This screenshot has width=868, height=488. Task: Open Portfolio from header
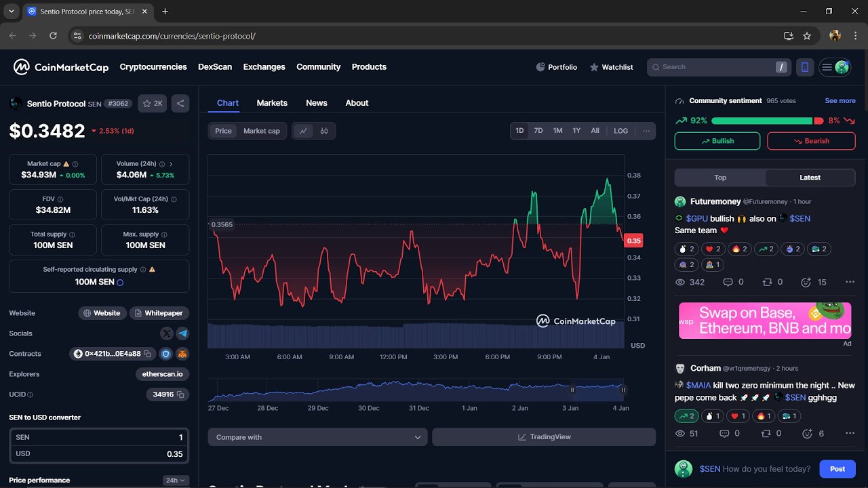557,67
